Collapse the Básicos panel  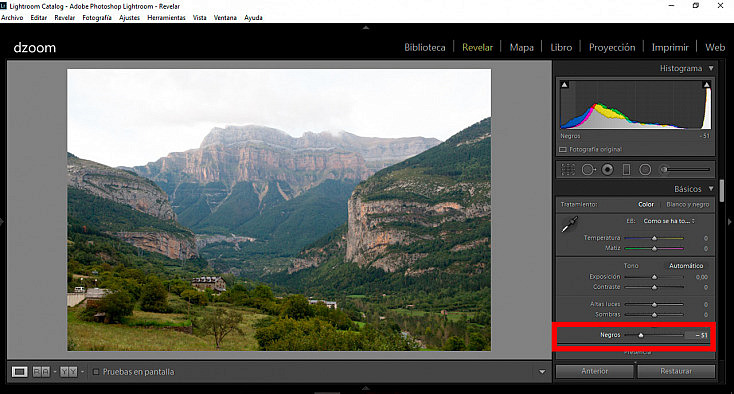click(711, 189)
